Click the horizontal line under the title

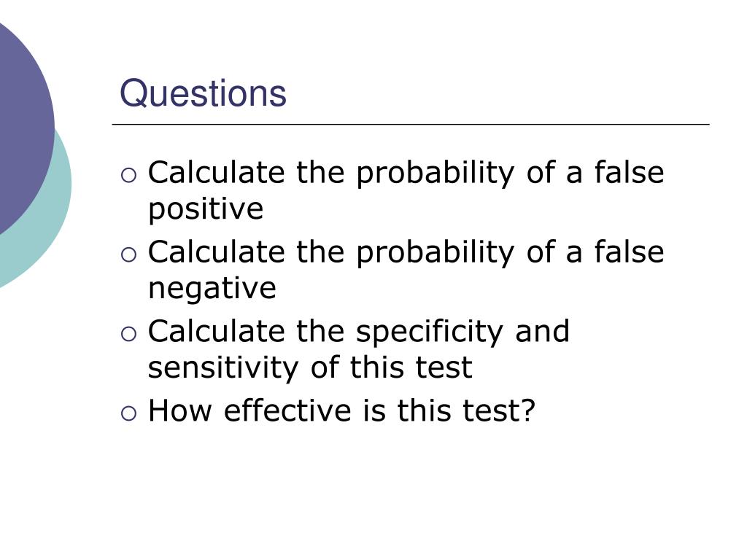click(411, 124)
